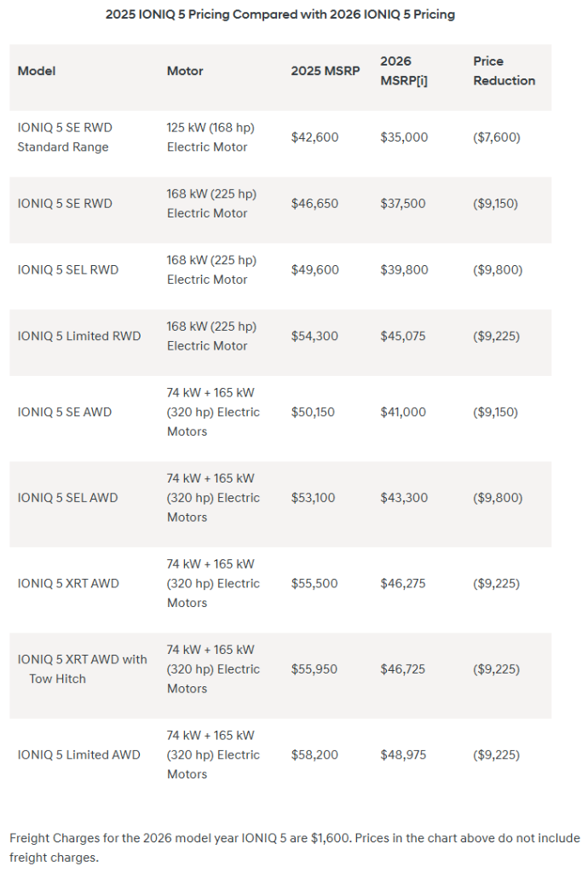Click the Motor column header
588x873 pixels.
(185, 71)
